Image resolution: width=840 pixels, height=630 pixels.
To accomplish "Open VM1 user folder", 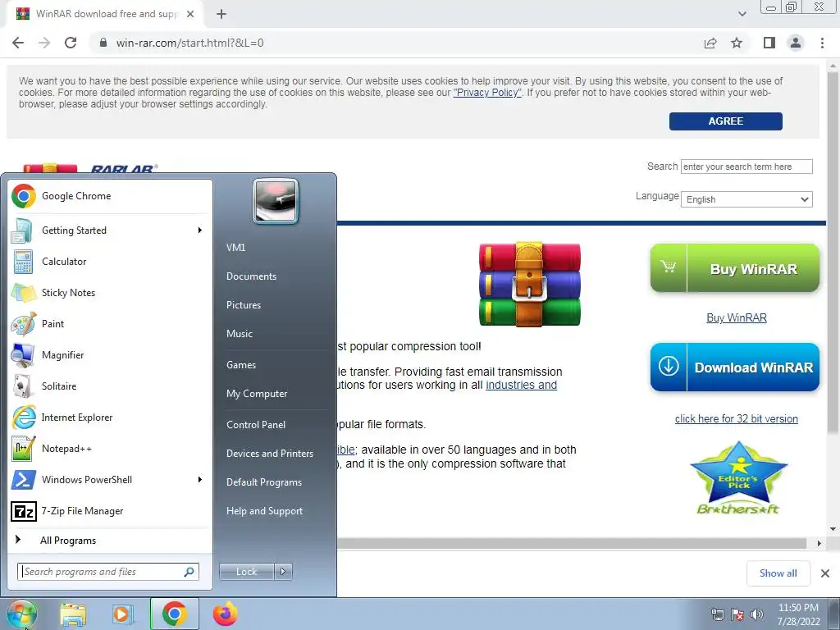I will pos(235,248).
